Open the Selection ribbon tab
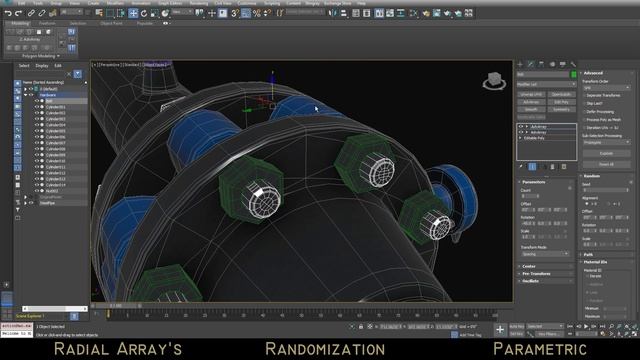Viewport: 640px width, 360px height. 78,23
